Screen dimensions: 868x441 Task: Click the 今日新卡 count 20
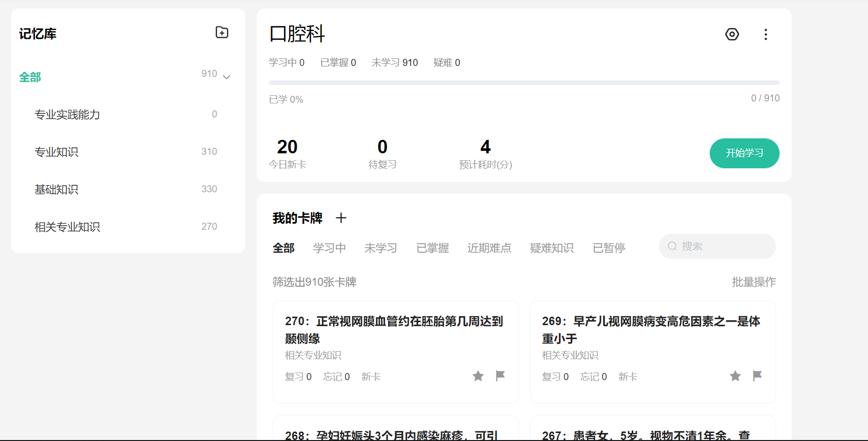(287, 147)
